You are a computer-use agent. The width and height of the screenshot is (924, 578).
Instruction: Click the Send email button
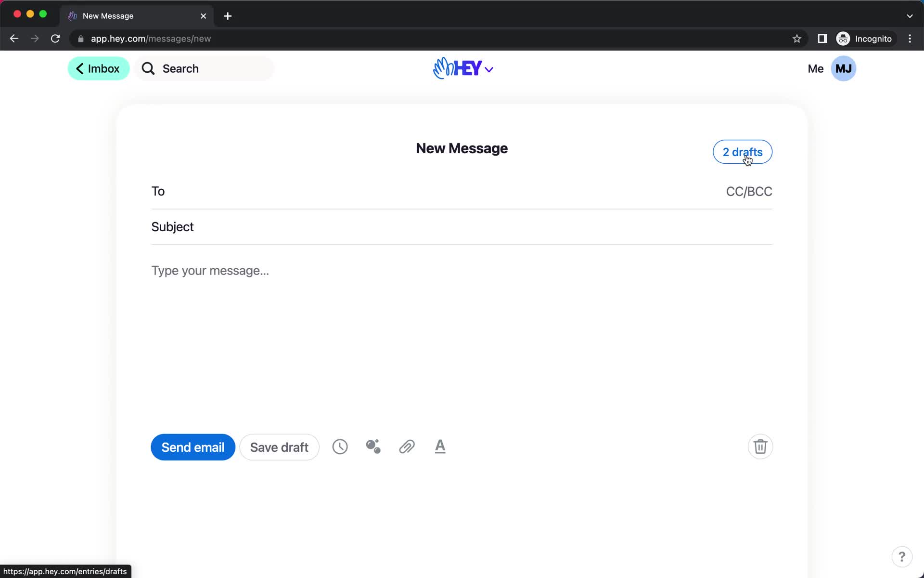[x=192, y=447]
